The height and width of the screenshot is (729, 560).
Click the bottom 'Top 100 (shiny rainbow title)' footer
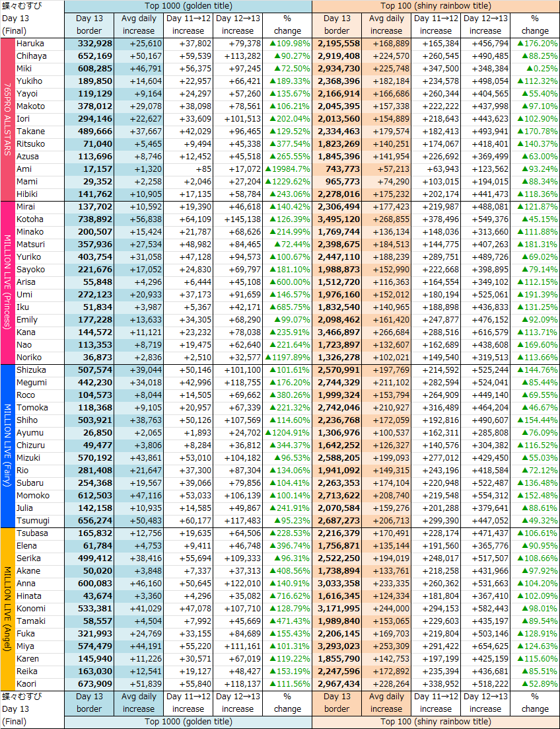(435, 722)
